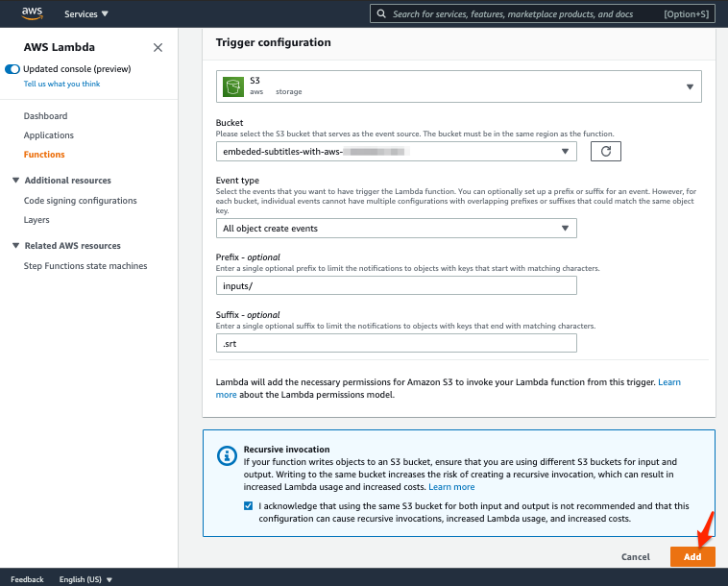Screen dimensions: 728x586
Task: Open the Services menu
Action: coord(85,14)
